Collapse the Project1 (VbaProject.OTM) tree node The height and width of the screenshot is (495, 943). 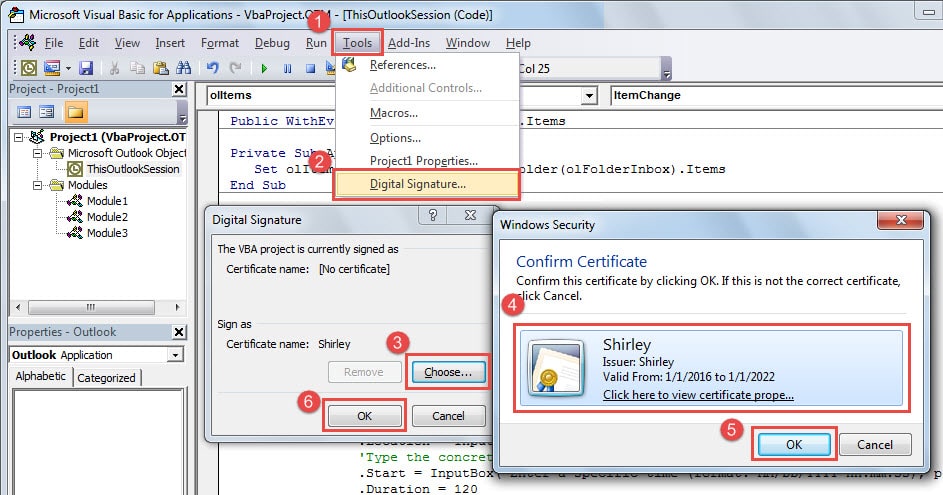click(x=19, y=137)
